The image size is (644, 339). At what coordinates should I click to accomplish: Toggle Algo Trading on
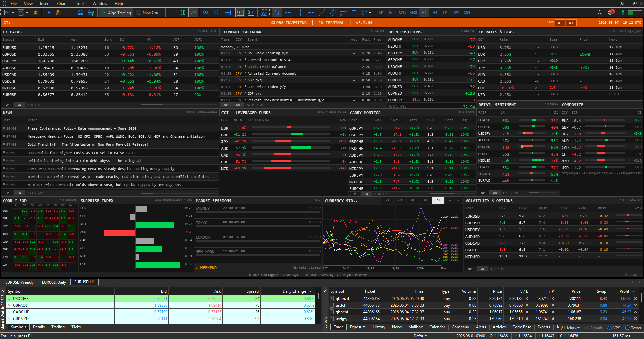116,13
